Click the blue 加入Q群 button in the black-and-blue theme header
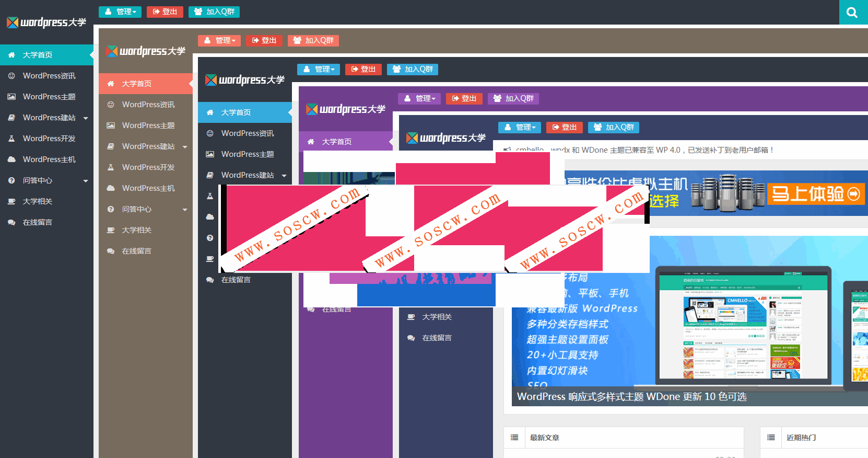The width and height of the screenshot is (868, 458). [x=413, y=69]
